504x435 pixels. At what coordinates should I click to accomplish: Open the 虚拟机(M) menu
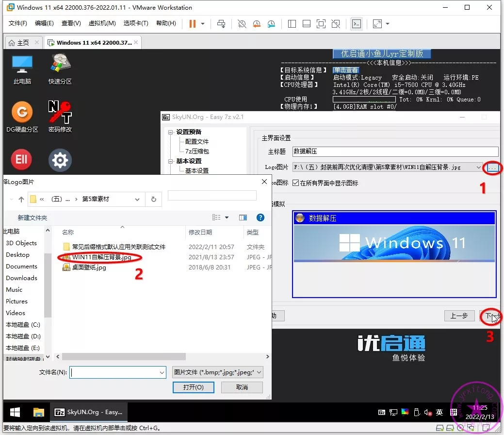pyautogui.click(x=102, y=23)
